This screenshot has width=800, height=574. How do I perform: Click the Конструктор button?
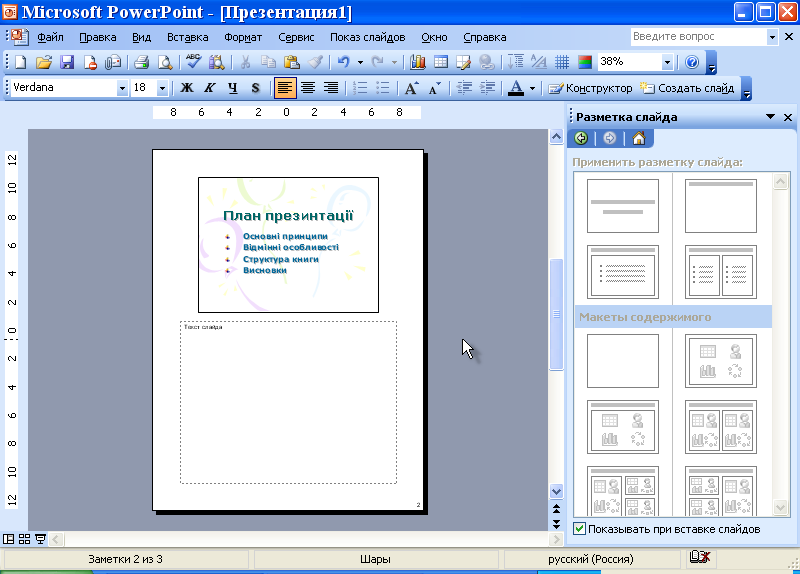click(590, 88)
